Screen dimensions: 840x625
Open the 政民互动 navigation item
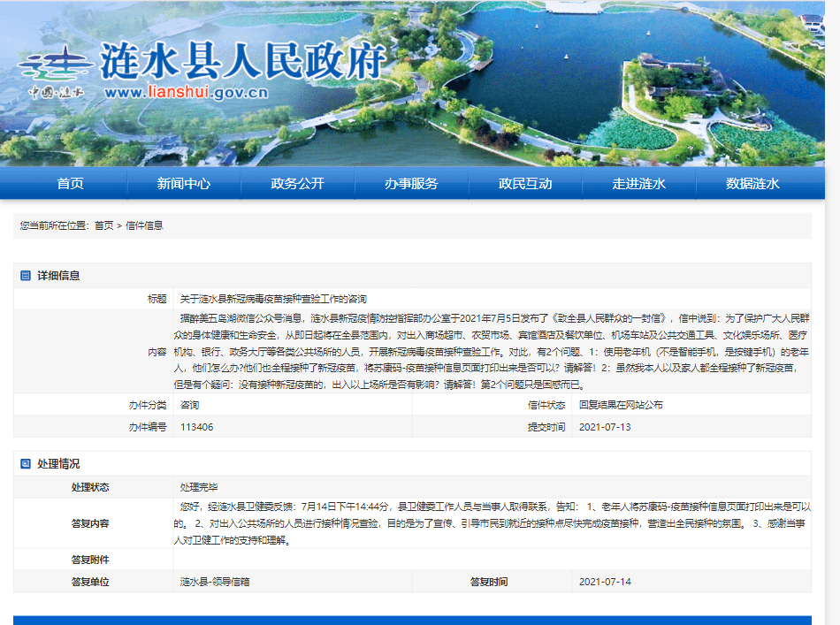coord(525,184)
